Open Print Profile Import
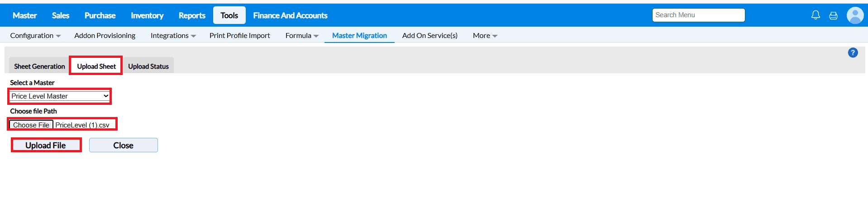868x216 pixels. click(x=239, y=36)
